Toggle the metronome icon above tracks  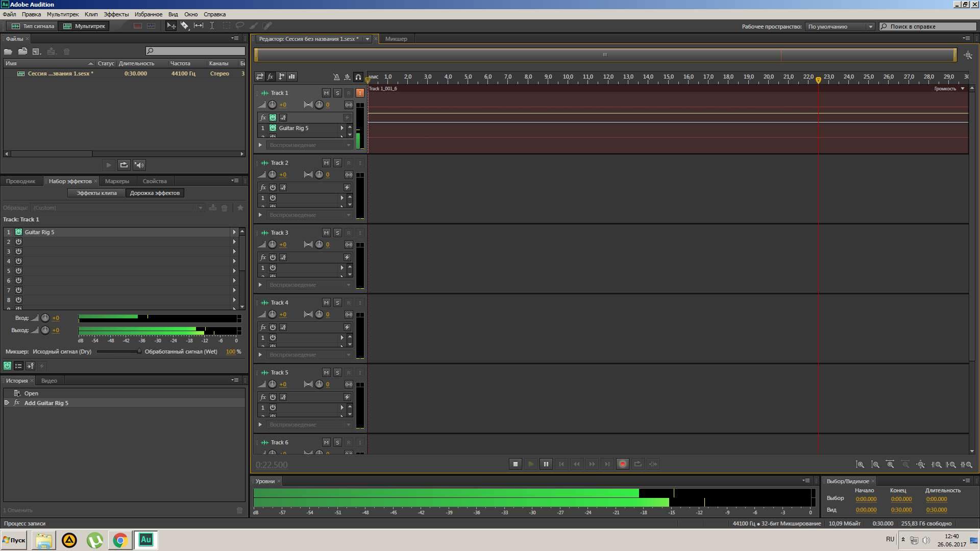(336, 77)
